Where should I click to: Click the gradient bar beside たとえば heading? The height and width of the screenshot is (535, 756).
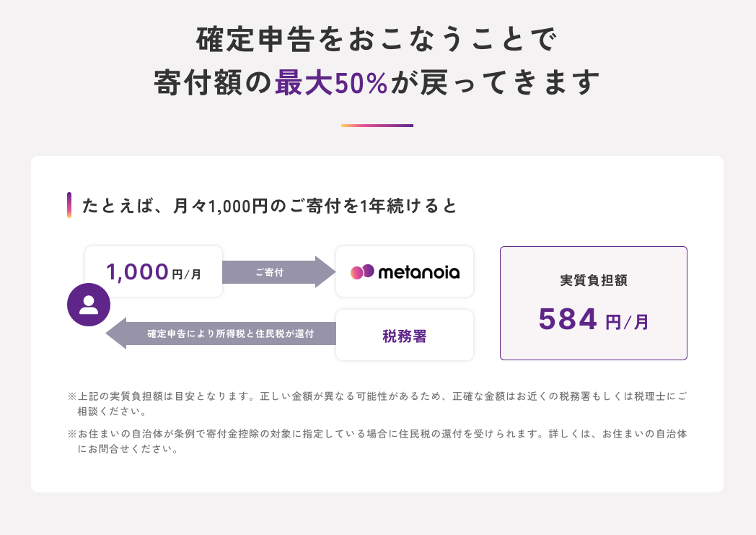pyautogui.click(x=69, y=205)
